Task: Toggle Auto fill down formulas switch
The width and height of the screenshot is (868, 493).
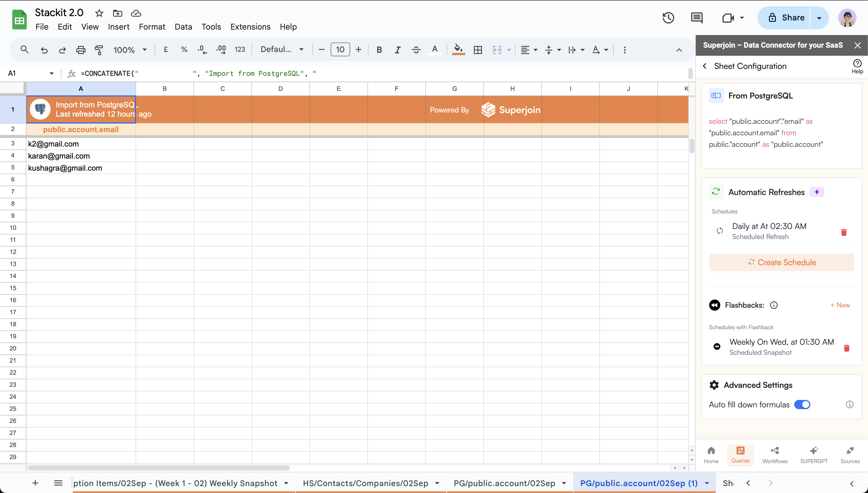Action: point(802,405)
